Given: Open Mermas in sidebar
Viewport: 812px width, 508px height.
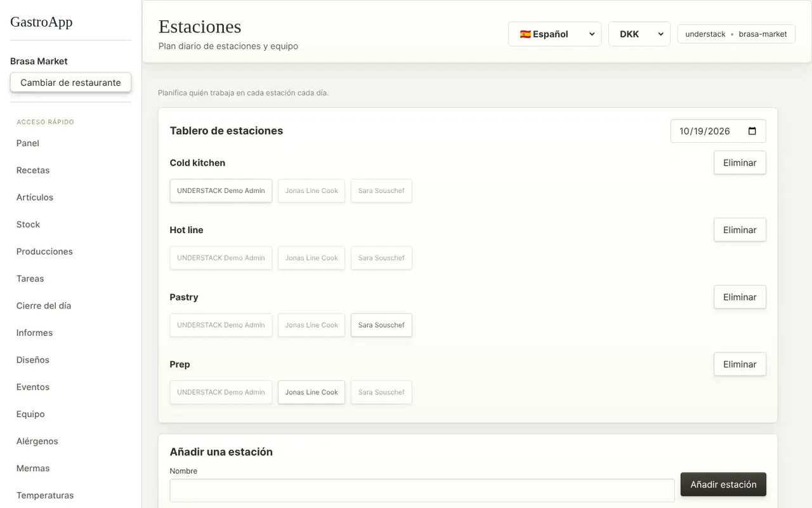Looking at the screenshot, I should pyautogui.click(x=33, y=469).
